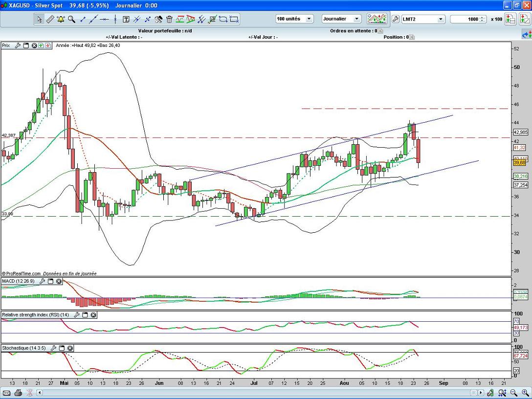532x399 pixels.
Task: Click the zoom in magnifier at bottom right
Action: pyautogui.click(x=525, y=393)
